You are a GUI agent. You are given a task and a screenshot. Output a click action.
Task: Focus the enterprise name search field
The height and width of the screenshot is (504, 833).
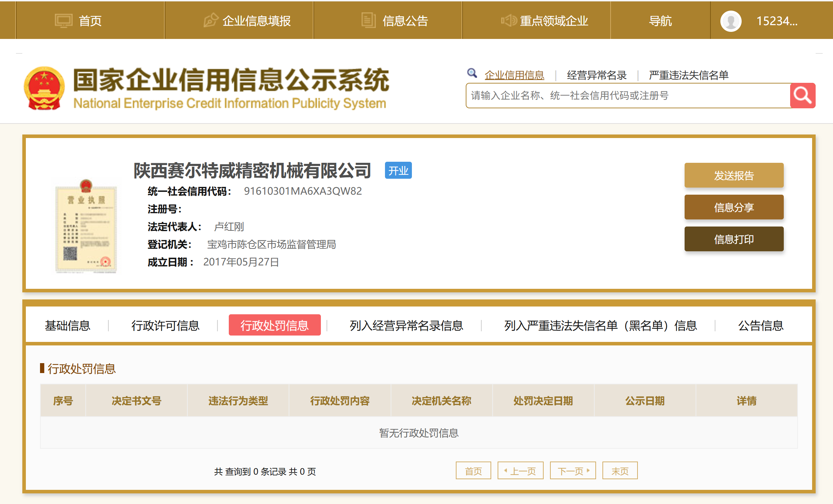tap(627, 96)
